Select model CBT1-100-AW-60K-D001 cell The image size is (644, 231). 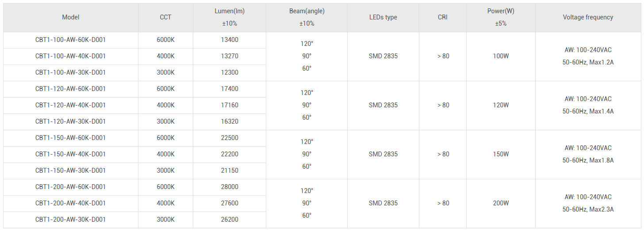(71, 40)
